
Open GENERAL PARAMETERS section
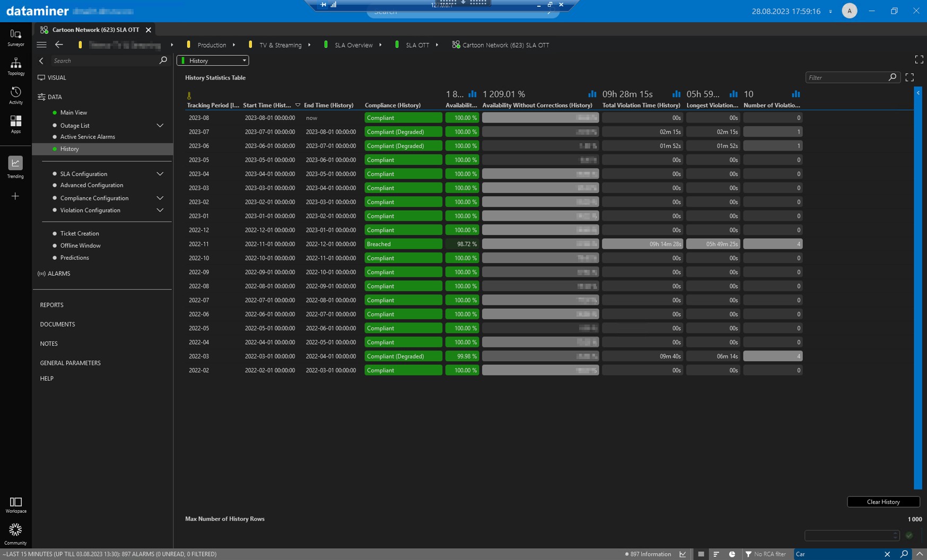pos(70,363)
